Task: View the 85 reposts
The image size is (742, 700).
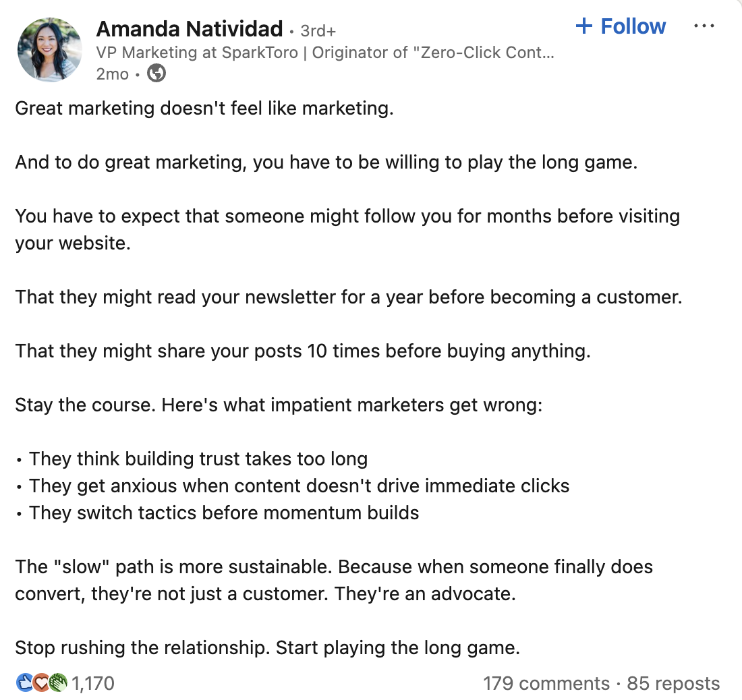Action: click(673, 683)
